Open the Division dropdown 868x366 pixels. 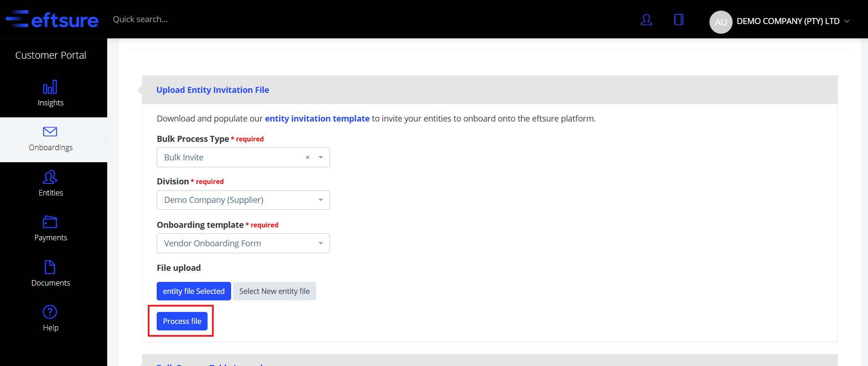click(x=321, y=200)
